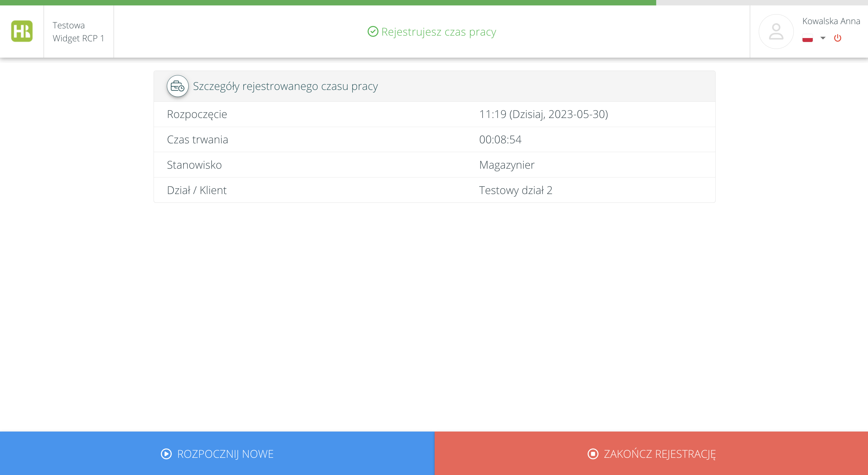
Task: Click the green progress bar at top
Action: click(327, 2)
